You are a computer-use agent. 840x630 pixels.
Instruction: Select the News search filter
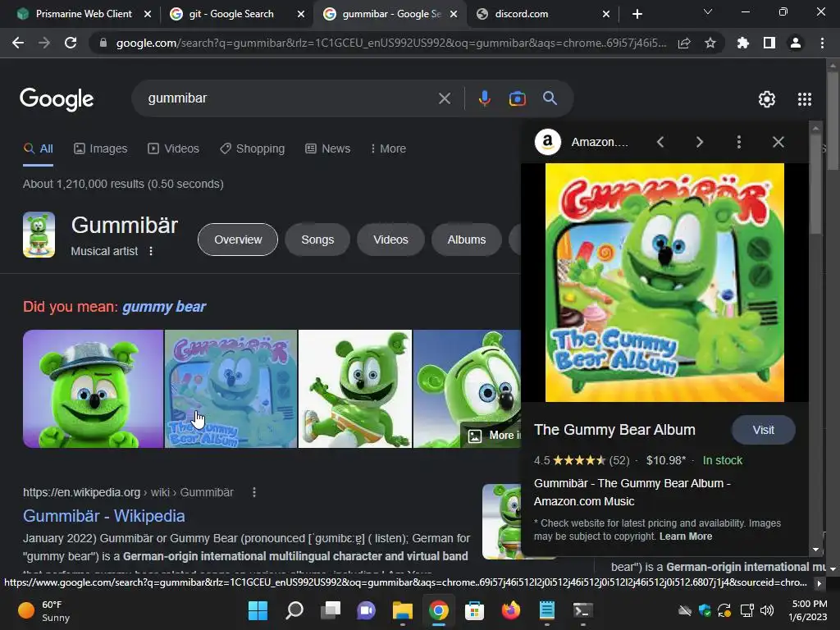(328, 148)
